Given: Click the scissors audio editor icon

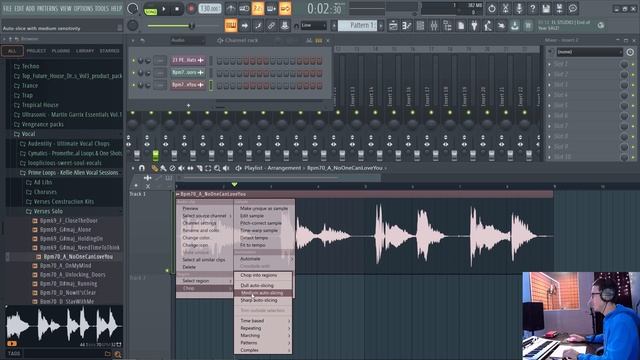Looking at the screenshot, I should [x=505, y=8].
